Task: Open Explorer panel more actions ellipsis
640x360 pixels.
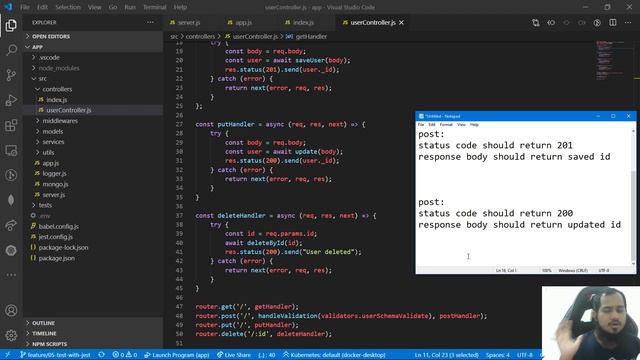Action: (x=150, y=22)
